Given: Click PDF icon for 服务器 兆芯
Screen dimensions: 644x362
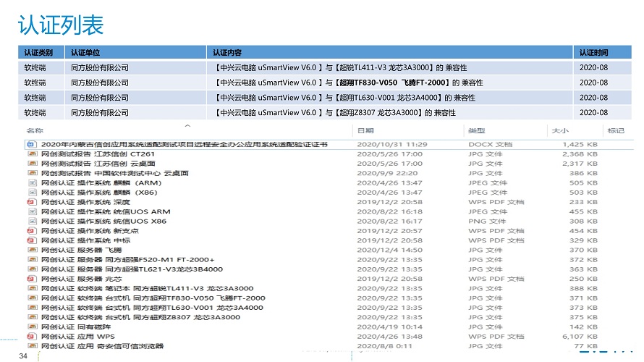Looking at the screenshot, I should (x=32, y=279).
